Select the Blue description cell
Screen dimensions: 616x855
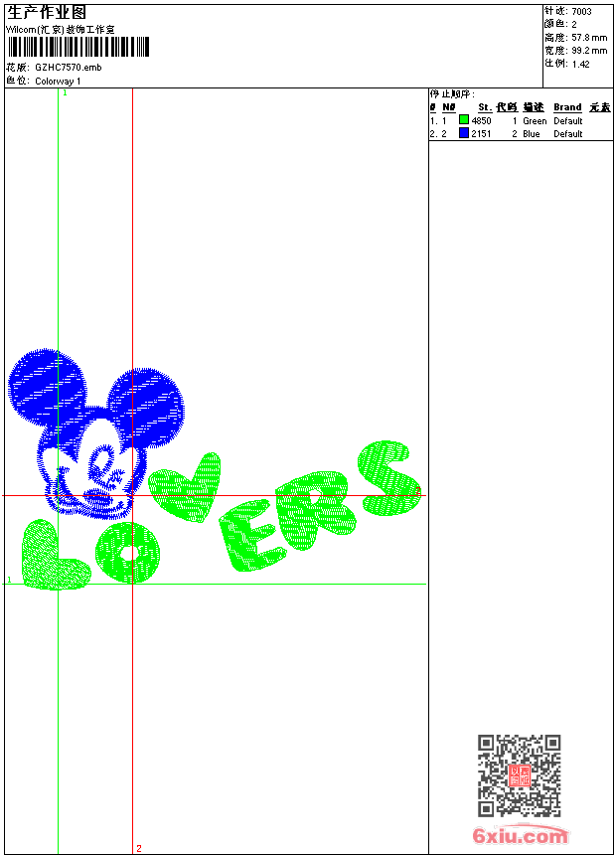point(532,134)
